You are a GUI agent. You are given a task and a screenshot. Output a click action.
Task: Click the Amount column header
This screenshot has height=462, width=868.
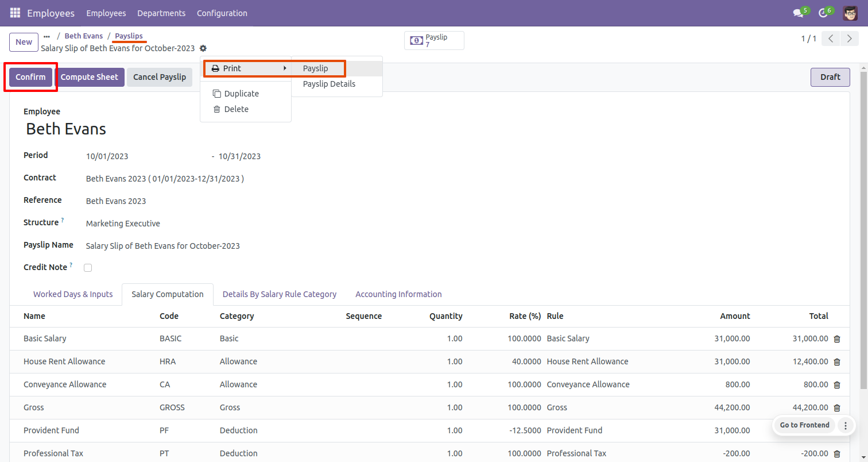point(735,316)
